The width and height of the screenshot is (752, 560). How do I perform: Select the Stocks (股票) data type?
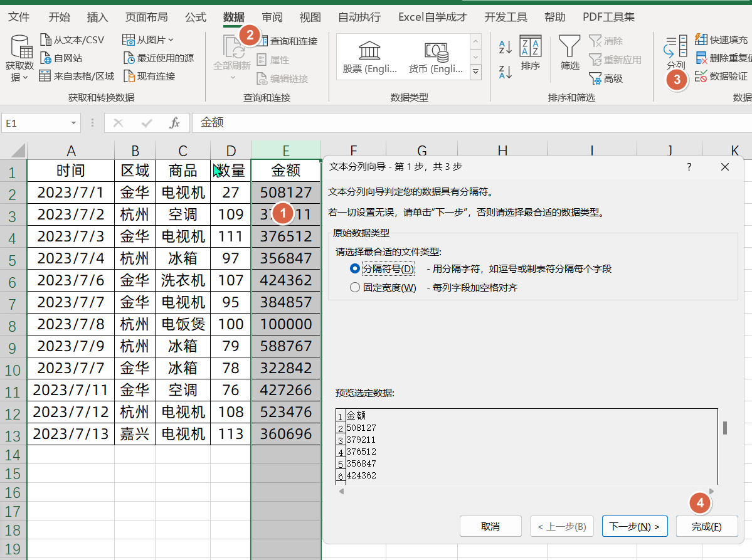pos(370,58)
